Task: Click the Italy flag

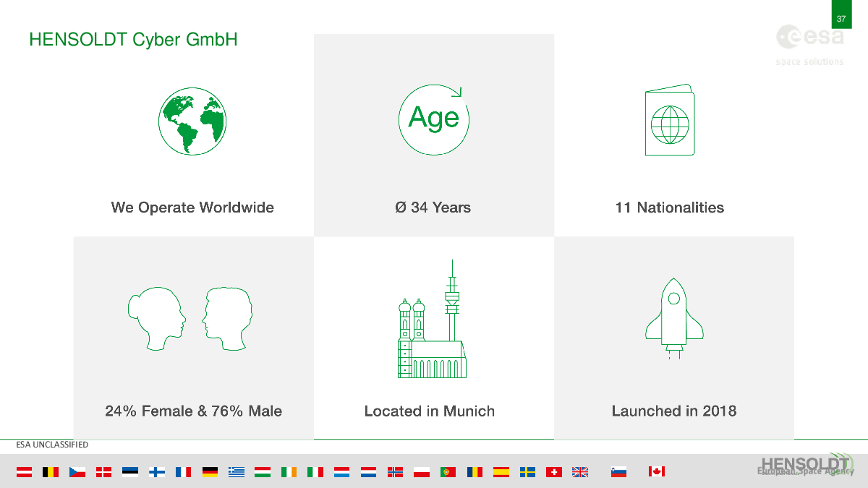Action: pyautogui.click(x=315, y=472)
